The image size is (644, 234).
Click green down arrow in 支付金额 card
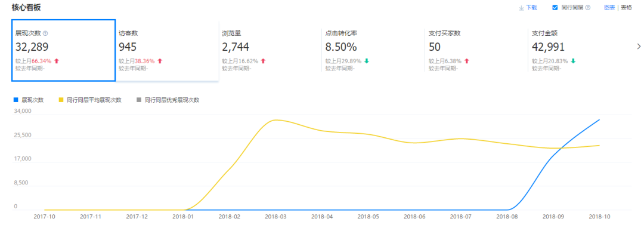click(573, 61)
